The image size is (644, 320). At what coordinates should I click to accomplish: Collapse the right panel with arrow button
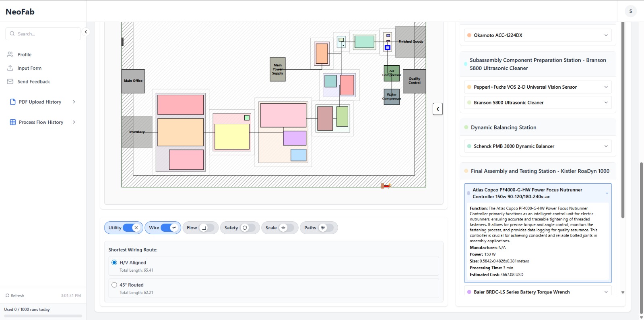[438, 109]
